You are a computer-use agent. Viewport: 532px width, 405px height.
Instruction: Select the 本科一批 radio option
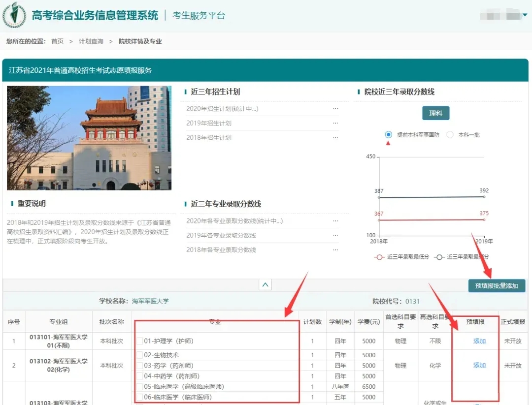pyautogui.click(x=450, y=135)
